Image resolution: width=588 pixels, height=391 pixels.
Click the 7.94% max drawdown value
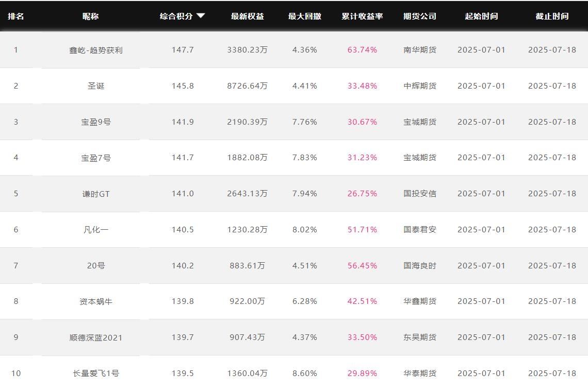[x=304, y=193]
